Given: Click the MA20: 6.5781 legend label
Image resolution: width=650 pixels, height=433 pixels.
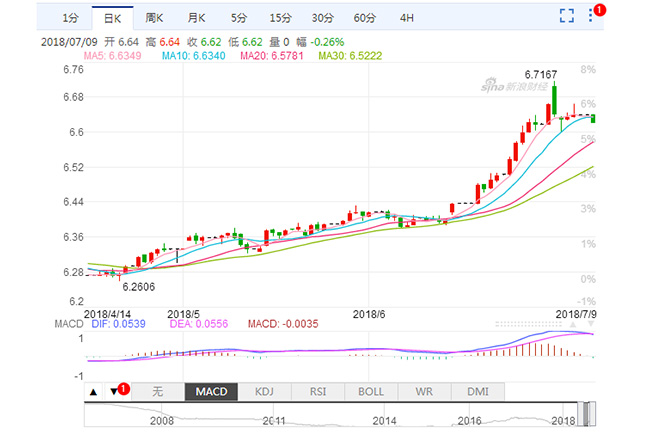Looking at the screenshot, I should [272, 56].
